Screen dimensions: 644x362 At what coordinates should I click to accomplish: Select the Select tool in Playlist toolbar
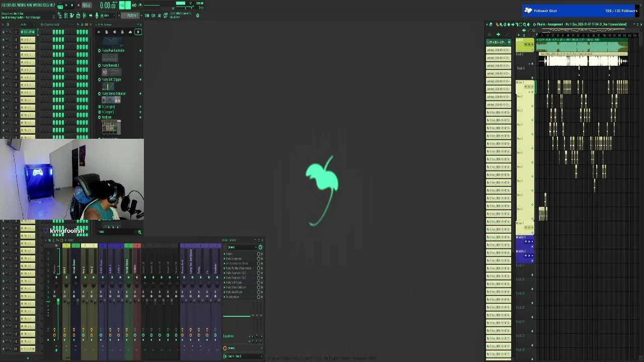point(520,25)
